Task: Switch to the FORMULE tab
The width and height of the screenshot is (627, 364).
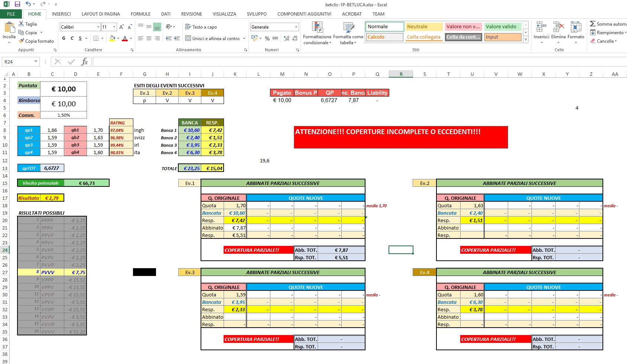Action: 140,14
